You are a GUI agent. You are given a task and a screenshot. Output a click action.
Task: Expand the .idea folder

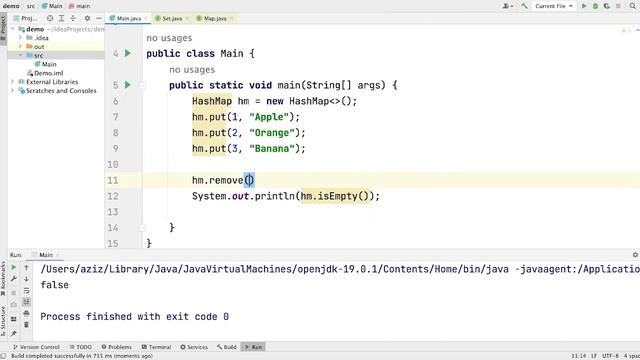click(x=20, y=38)
